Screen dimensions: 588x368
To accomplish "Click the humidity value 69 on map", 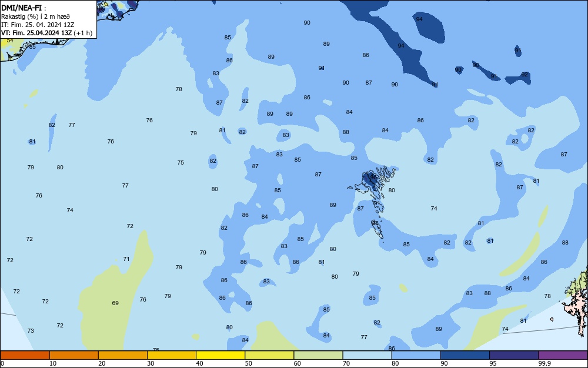I will point(115,303).
